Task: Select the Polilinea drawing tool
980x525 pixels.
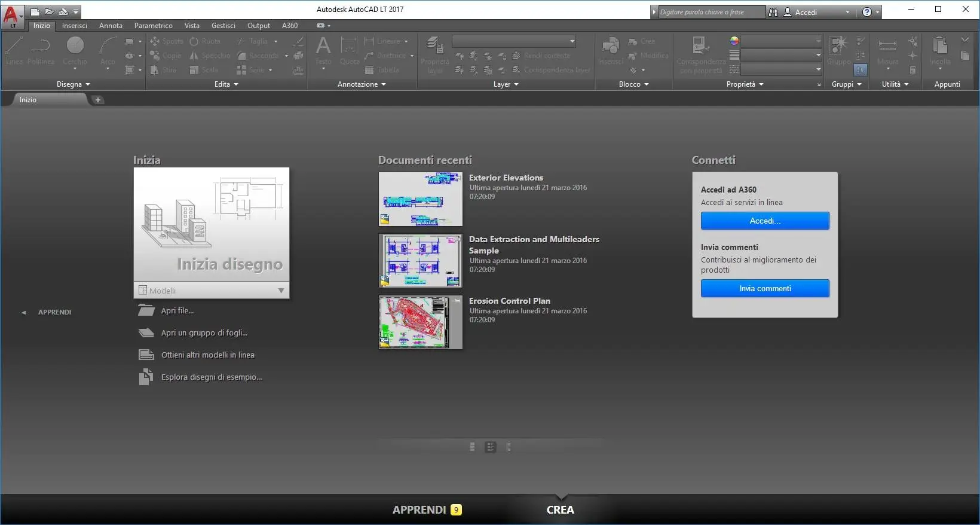Action: (x=41, y=51)
